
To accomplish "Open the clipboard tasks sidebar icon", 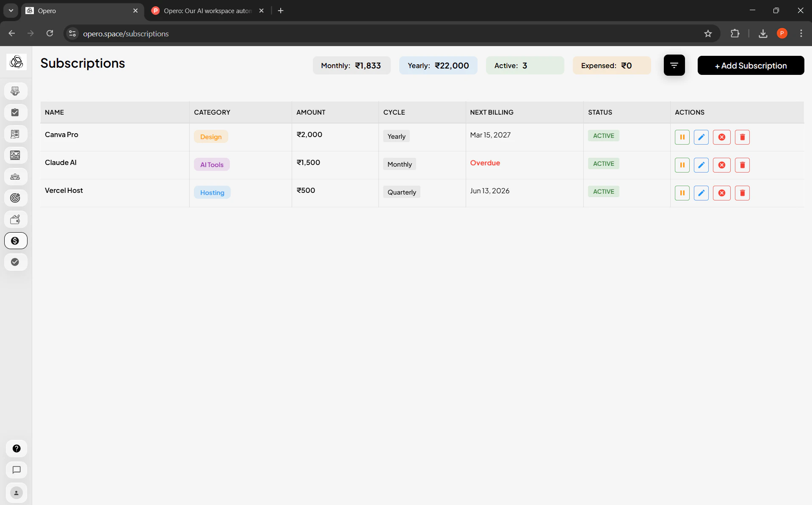I will [16, 113].
